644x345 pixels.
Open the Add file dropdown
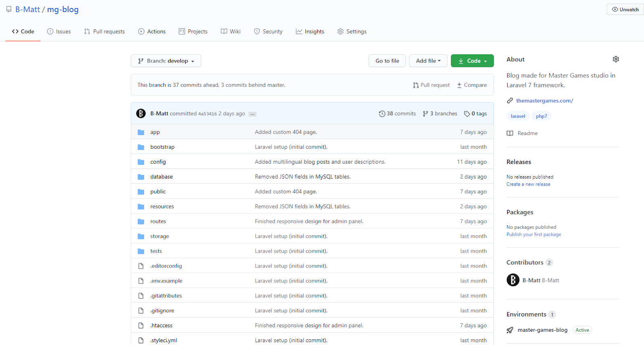[x=428, y=61]
